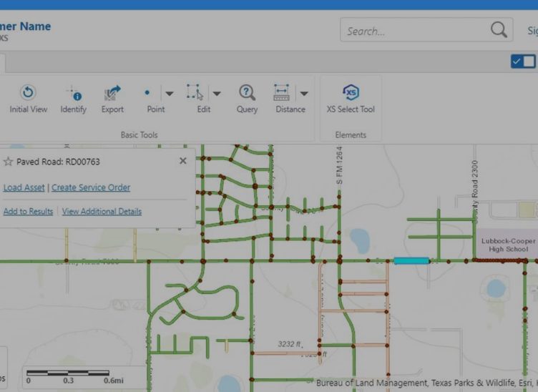The image size is (538, 392).
Task: Open the Export tool
Action: pos(112,93)
